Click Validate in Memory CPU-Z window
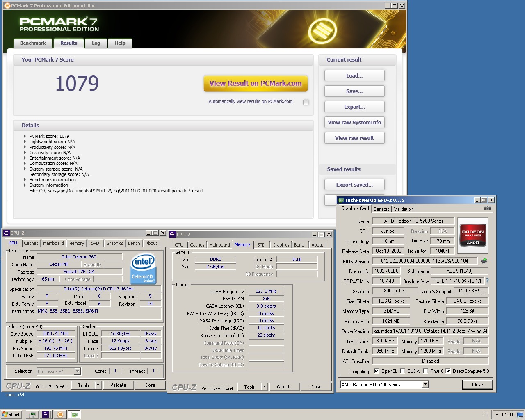This screenshot has width=525, height=420. click(x=284, y=387)
